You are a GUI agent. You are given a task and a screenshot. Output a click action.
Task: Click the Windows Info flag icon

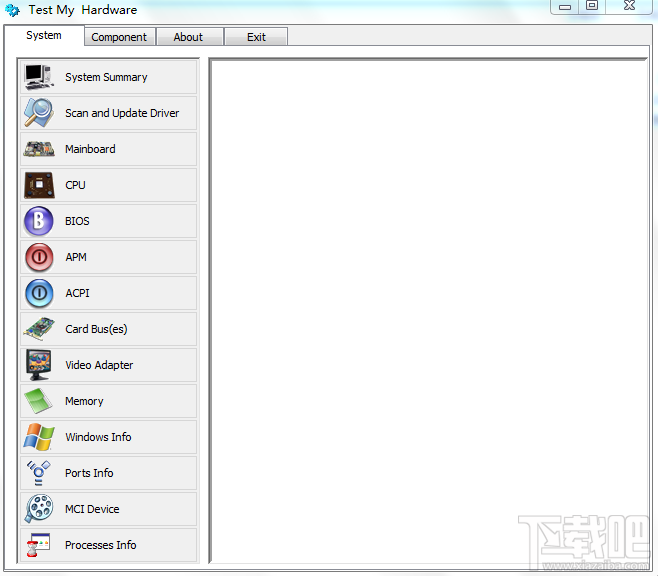pos(39,437)
